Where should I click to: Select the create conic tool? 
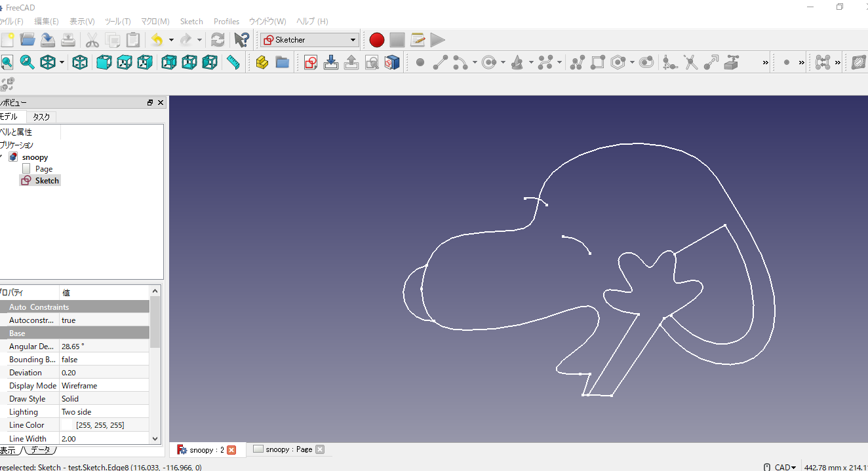517,62
